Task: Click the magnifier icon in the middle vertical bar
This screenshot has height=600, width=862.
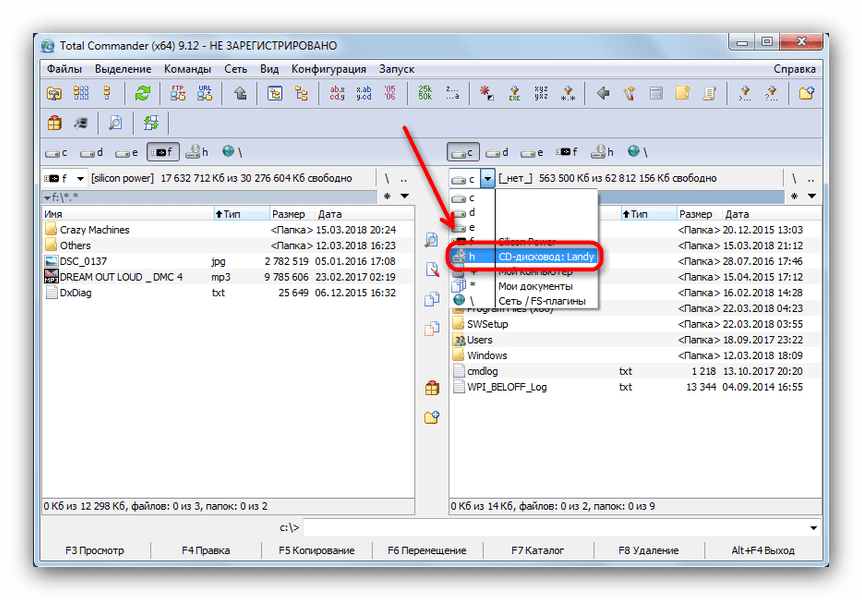Action: (x=432, y=240)
